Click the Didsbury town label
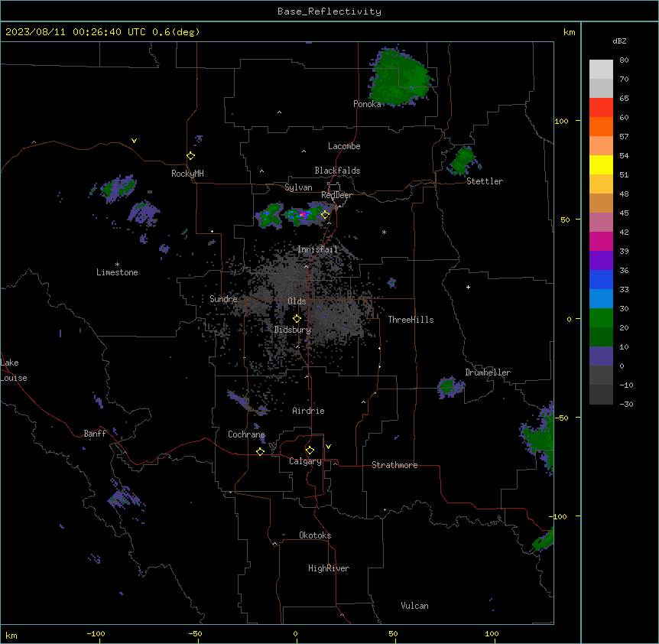The height and width of the screenshot is (644, 659). 293,330
